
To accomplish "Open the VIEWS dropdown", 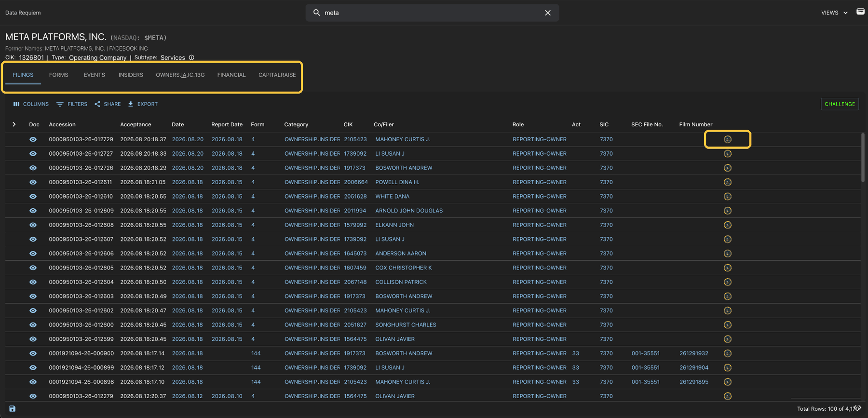I will point(834,13).
